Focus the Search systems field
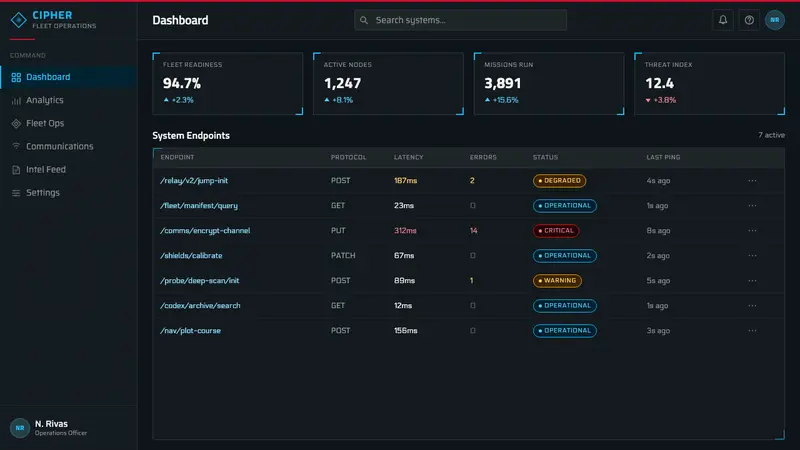Screen dimensions: 800x450 pos(460,20)
